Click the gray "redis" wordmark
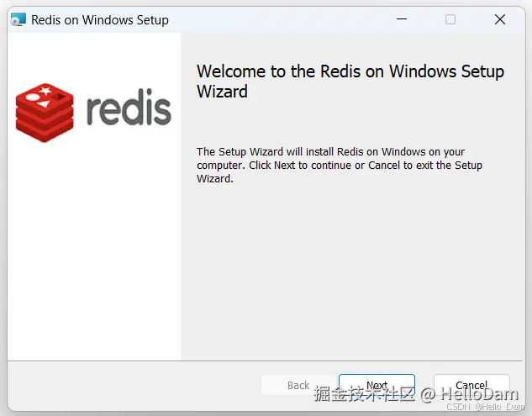This screenshot has width=532, height=416. 129,108
